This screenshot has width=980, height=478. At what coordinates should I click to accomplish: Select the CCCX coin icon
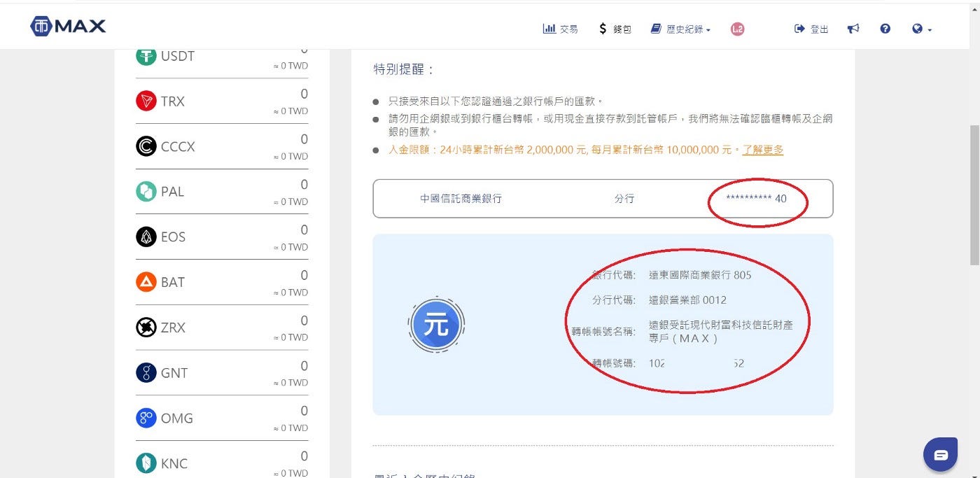pos(146,146)
